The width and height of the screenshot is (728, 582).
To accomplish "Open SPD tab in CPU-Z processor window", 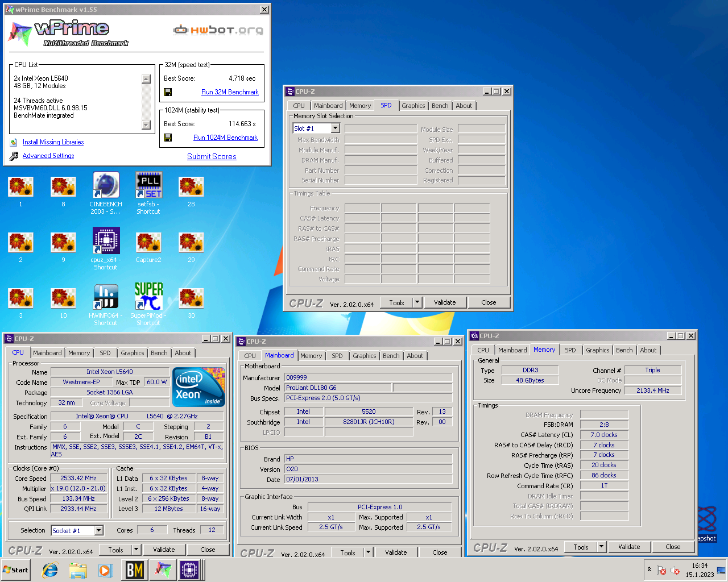I will [x=105, y=353].
